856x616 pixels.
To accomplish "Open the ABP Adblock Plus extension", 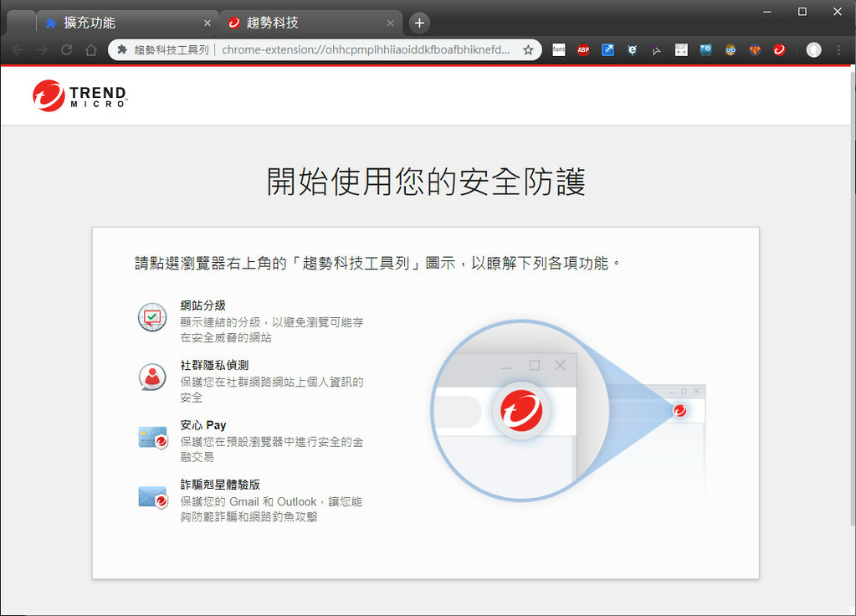I will tap(583, 50).
